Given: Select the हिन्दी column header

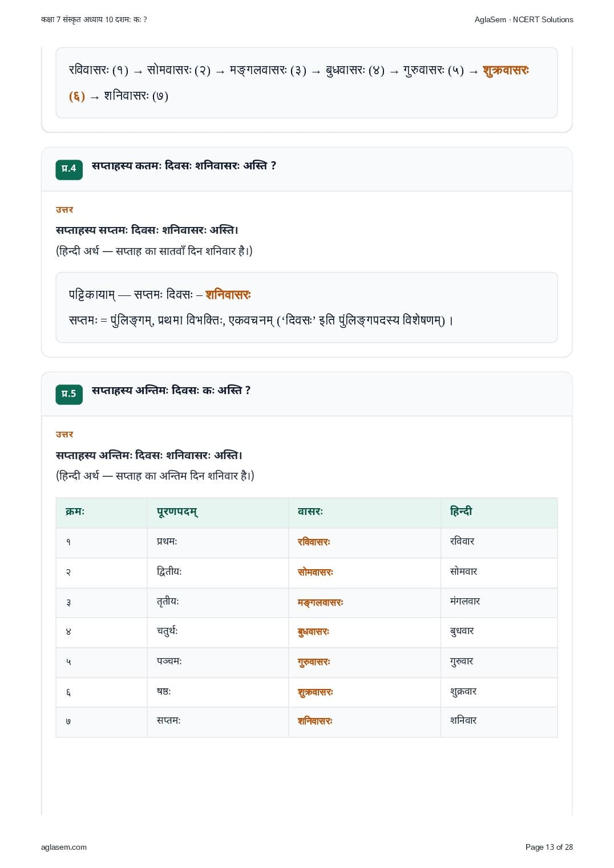Looking at the screenshot, I should tap(461, 511).
